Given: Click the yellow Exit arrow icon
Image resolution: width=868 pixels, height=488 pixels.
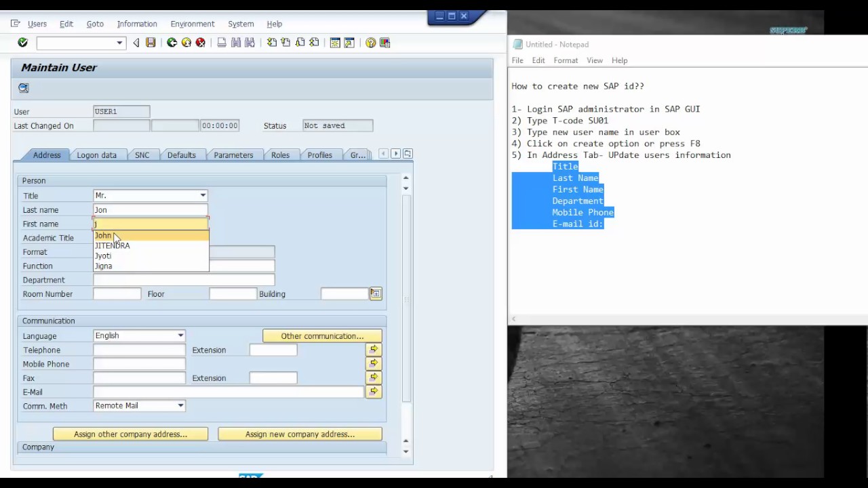Looking at the screenshot, I should click(186, 43).
